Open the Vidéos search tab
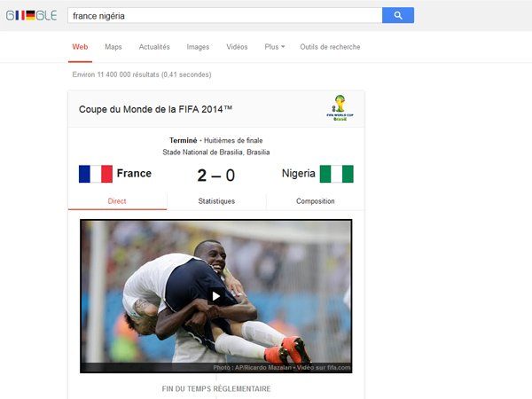Viewport: 532px width, 399px height. pyautogui.click(x=237, y=47)
